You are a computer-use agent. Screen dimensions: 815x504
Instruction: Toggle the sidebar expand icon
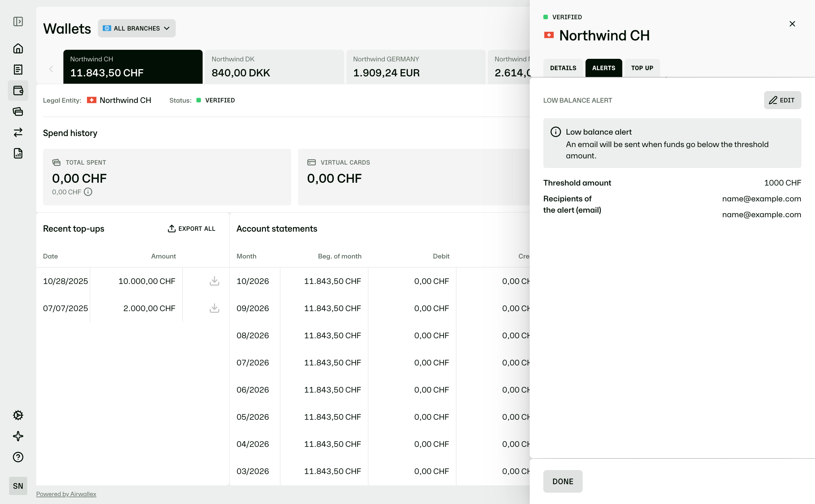coord(18,22)
